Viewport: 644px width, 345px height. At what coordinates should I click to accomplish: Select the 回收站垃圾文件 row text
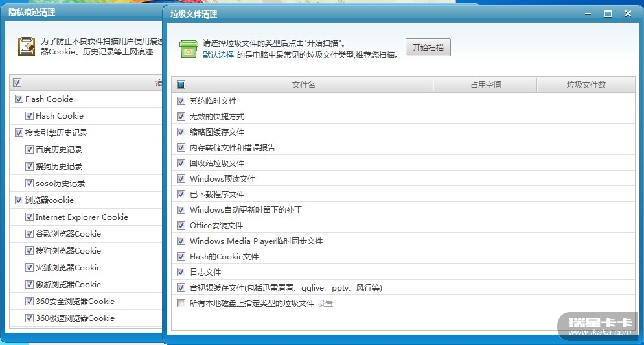pyautogui.click(x=217, y=163)
